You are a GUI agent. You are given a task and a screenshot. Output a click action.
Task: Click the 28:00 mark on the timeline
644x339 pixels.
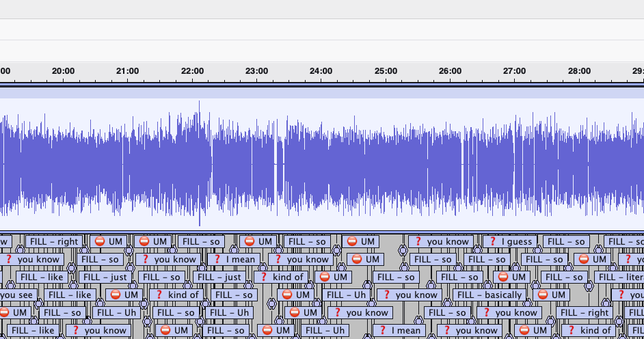[x=579, y=71]
